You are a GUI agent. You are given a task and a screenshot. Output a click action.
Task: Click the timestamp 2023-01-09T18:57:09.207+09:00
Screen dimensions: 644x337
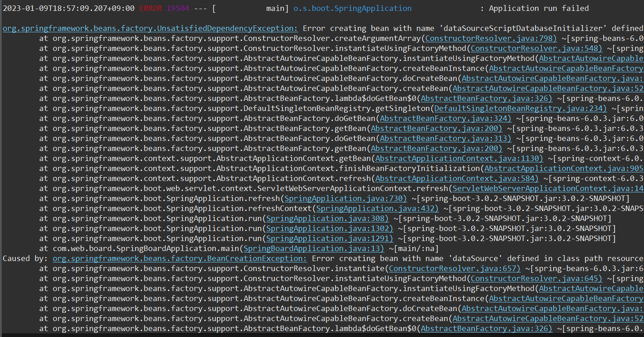coord(69,8)
